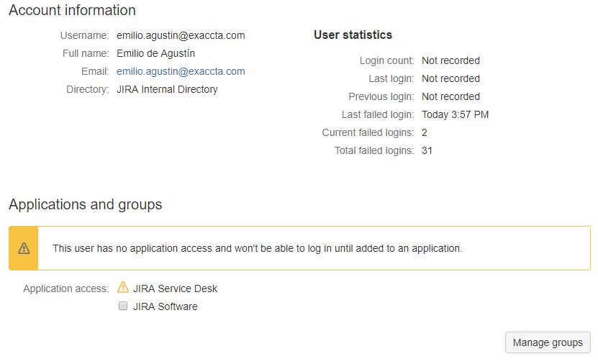Click the Total failed logins count 31
Viewport: 598px width, 364px height.
(427, 150)
